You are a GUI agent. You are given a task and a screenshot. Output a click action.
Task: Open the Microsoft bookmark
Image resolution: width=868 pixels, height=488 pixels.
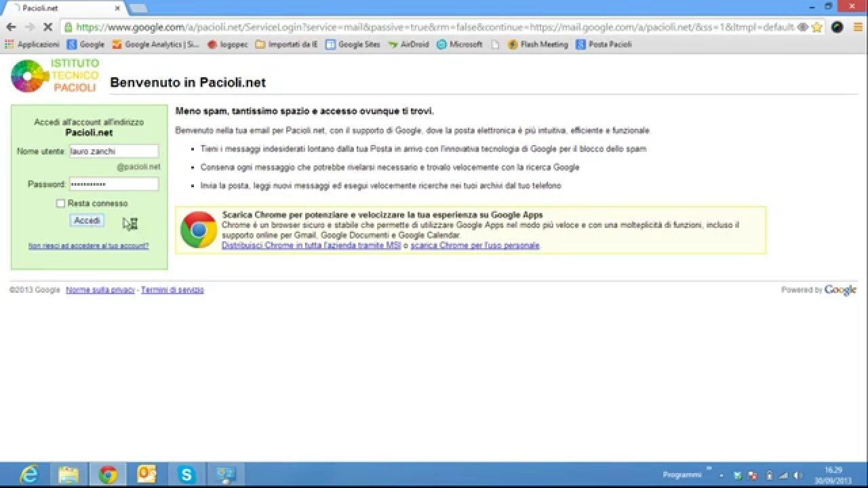460,44
